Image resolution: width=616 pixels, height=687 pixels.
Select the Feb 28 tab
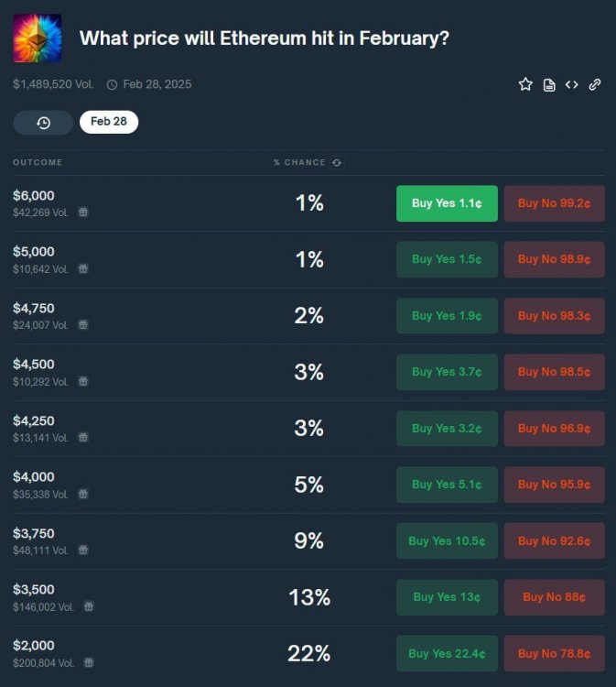[109, 122]
